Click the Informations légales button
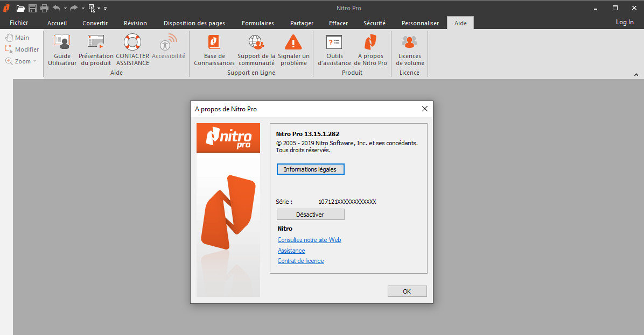644x335 pixels. (x=311, y=169)
